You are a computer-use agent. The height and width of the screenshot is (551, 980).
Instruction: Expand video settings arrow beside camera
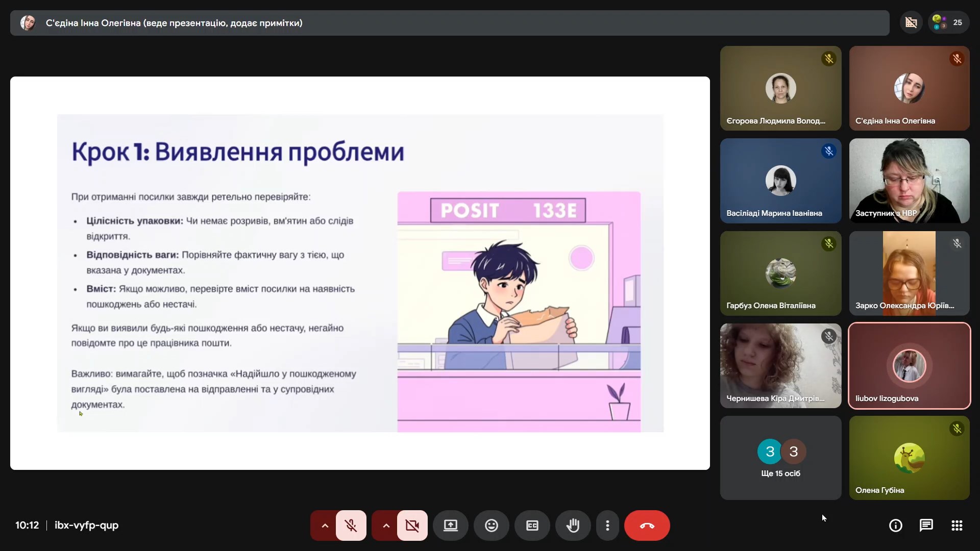[386, 525]
